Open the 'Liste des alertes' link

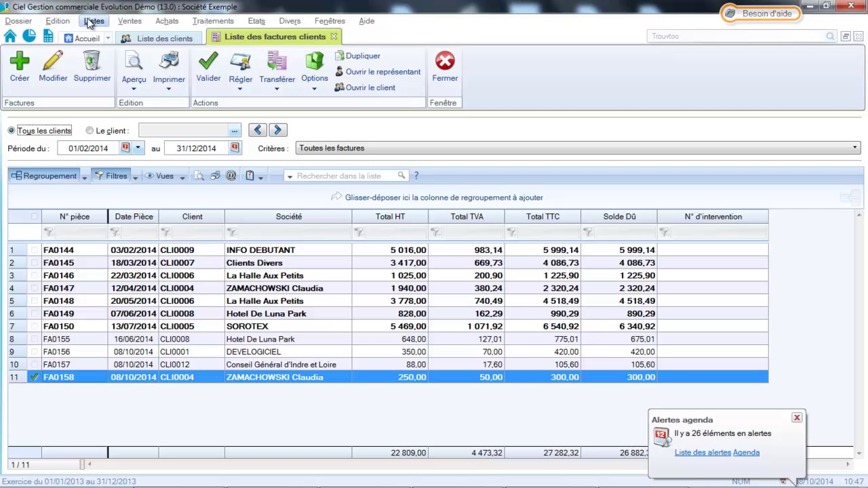coord(703,453)
